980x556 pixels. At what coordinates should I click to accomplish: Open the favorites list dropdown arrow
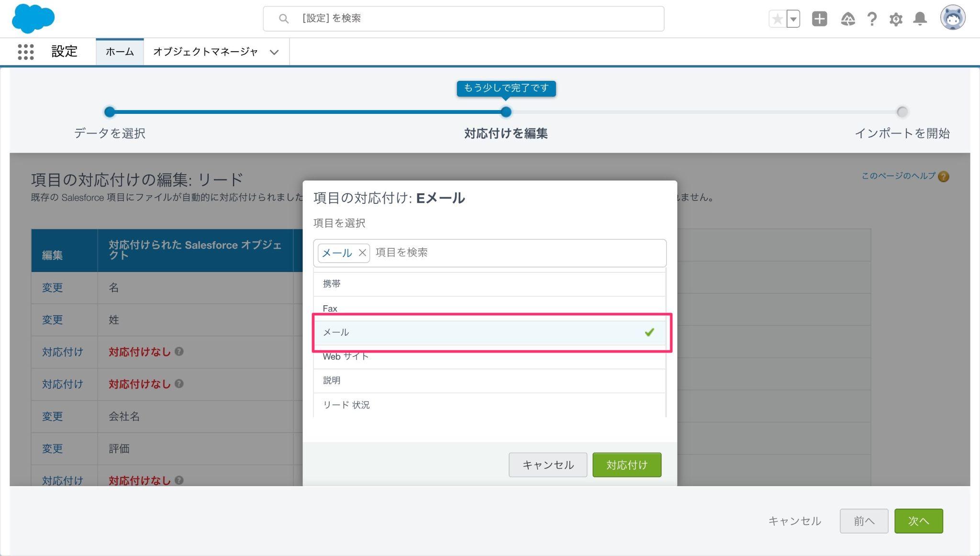tap(793, 19)
